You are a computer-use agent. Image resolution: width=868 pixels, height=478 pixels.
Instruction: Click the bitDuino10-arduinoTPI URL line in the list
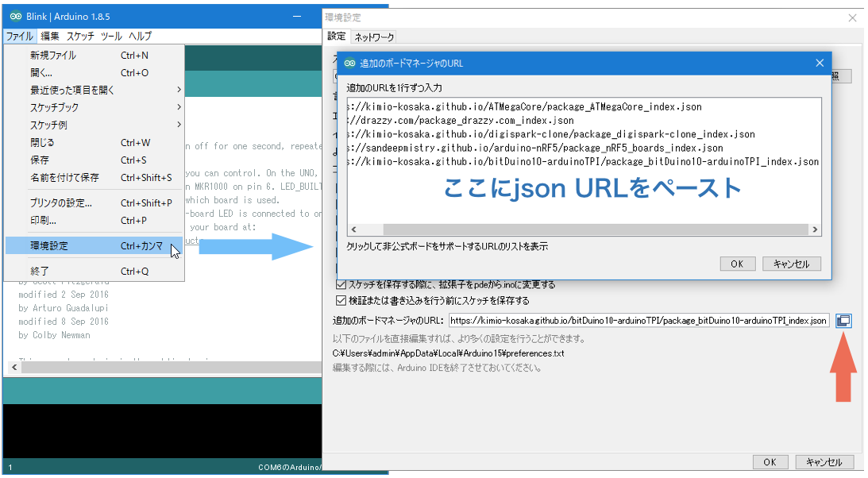[x=583, y=161]
